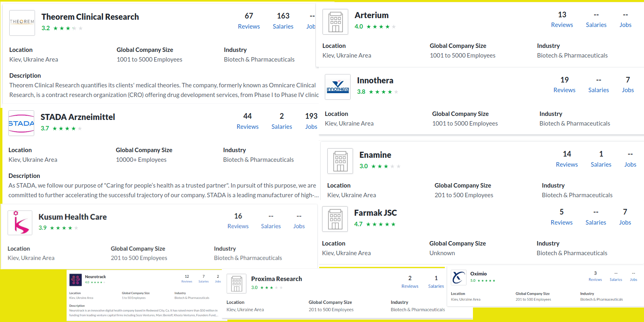
Task: Open the Innothera company page
Action: pos(375,80)
